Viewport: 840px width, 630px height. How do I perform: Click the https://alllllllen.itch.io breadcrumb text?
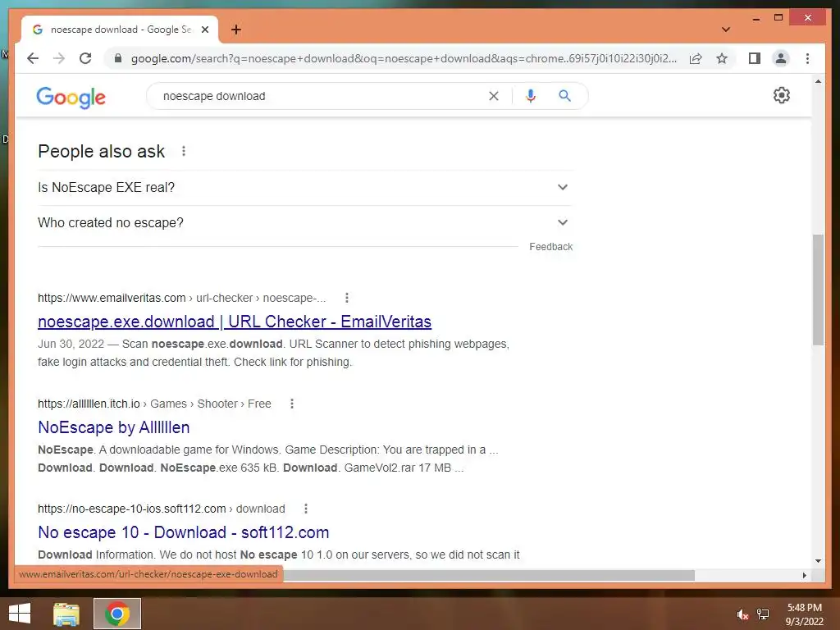pos(89,404)
